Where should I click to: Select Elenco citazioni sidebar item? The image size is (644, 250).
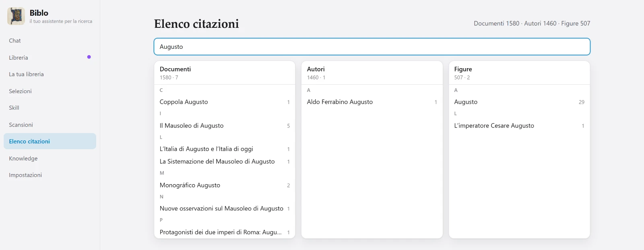click(x=50, y=141)
